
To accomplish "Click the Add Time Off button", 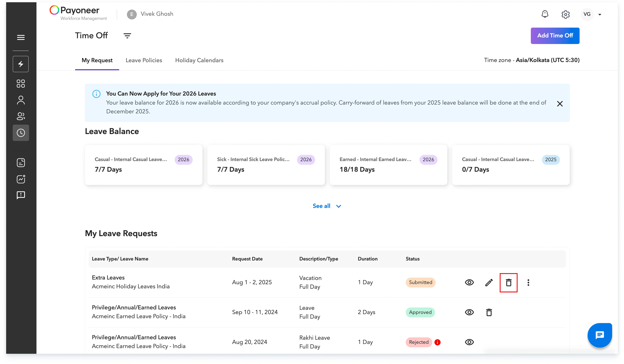I will coord(555,36).
